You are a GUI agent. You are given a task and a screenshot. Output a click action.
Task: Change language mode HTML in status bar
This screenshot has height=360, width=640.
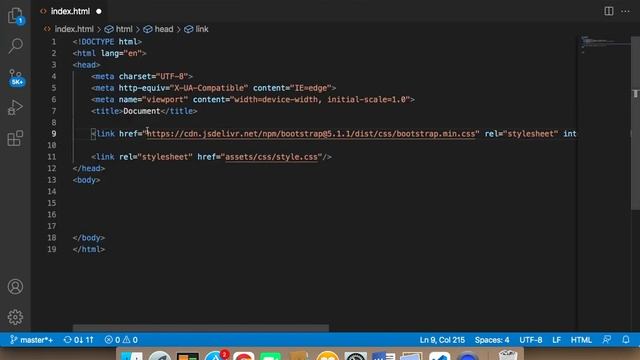click(581, 340)
